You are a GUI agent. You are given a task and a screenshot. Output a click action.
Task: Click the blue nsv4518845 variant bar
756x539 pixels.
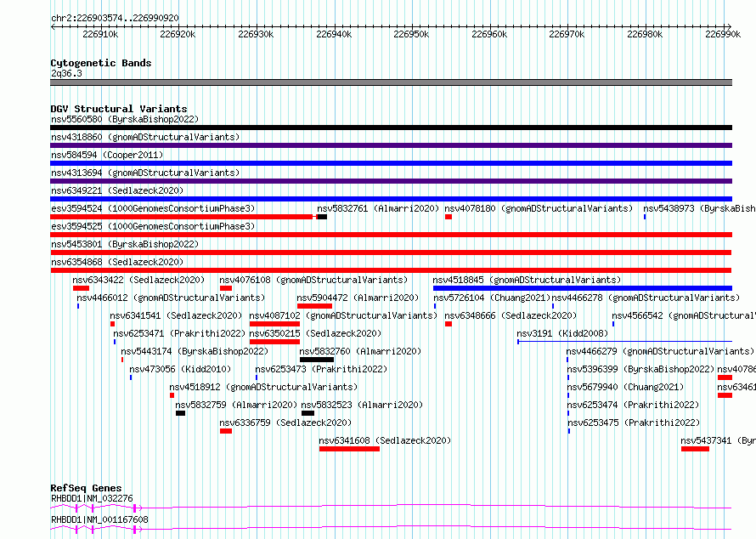point(583,288)
